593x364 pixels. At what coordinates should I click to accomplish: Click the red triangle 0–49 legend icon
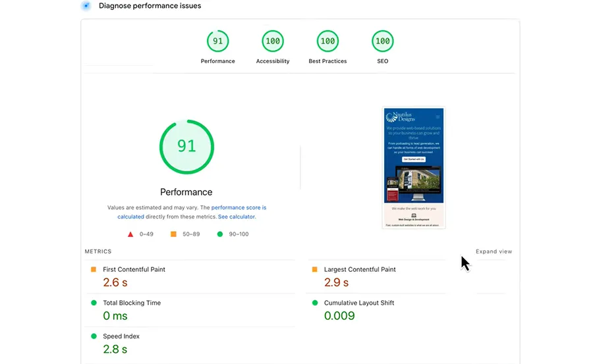[130, 234]
